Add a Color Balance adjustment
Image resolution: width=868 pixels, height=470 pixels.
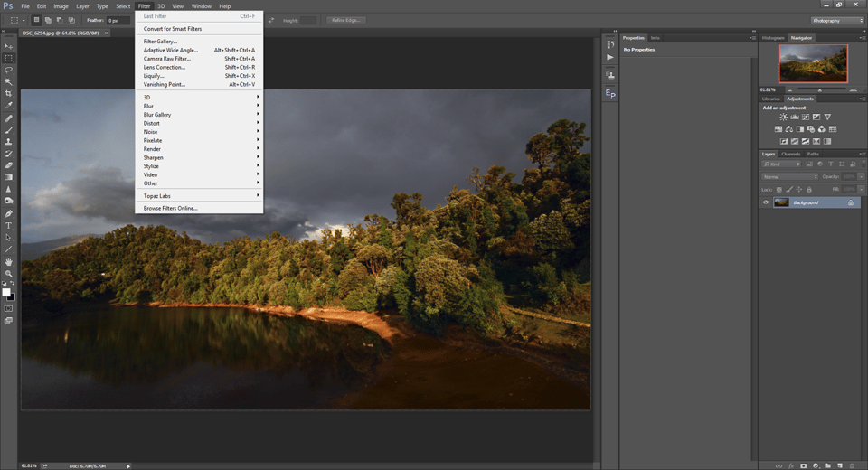coord(788,129)
